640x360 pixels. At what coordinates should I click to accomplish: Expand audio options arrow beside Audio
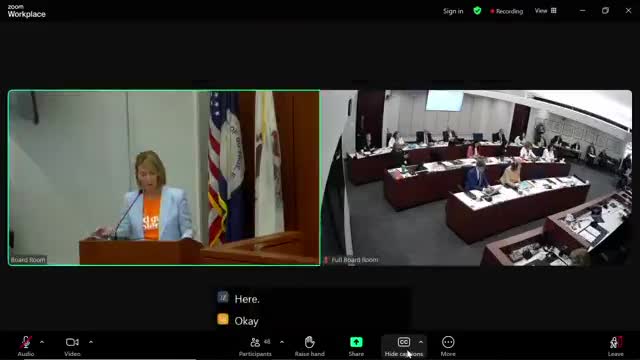[42, 342]
